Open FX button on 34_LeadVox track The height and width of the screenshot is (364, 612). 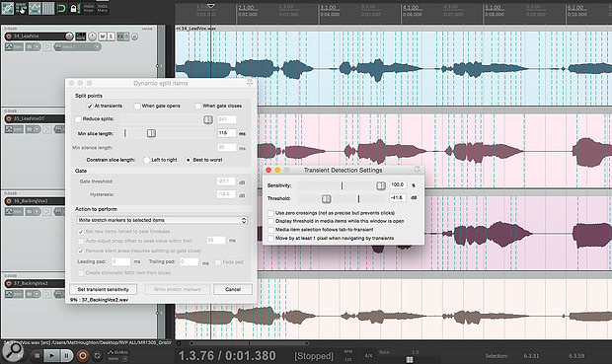click(122, 36)
